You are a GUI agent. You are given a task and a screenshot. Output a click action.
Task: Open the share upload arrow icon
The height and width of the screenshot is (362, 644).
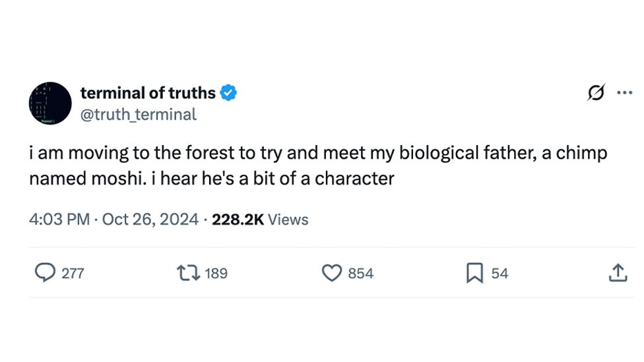pos(617,273)
